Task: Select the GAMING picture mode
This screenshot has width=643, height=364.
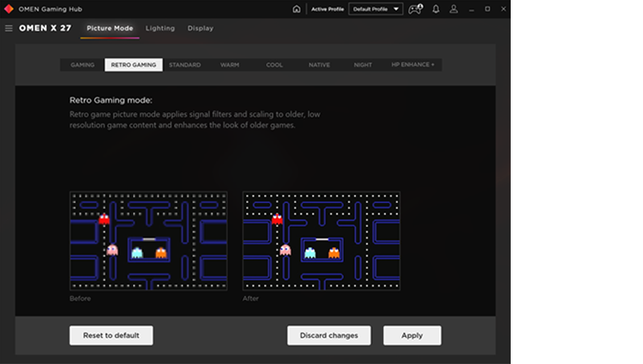Action: point(83,65)
